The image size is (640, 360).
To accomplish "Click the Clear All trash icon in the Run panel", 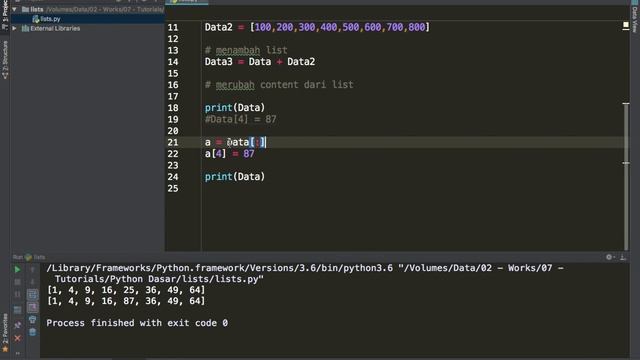I will (x=33, y=332).
